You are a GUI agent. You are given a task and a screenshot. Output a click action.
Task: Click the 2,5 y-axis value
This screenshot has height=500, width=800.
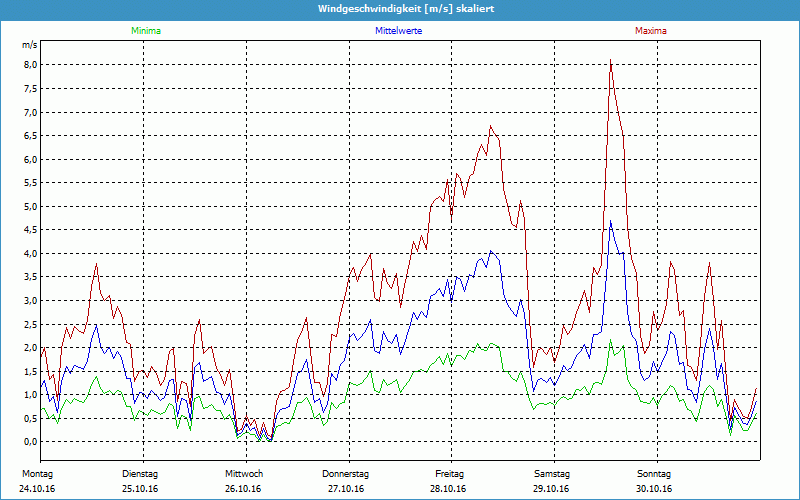[x=30, y=324]
